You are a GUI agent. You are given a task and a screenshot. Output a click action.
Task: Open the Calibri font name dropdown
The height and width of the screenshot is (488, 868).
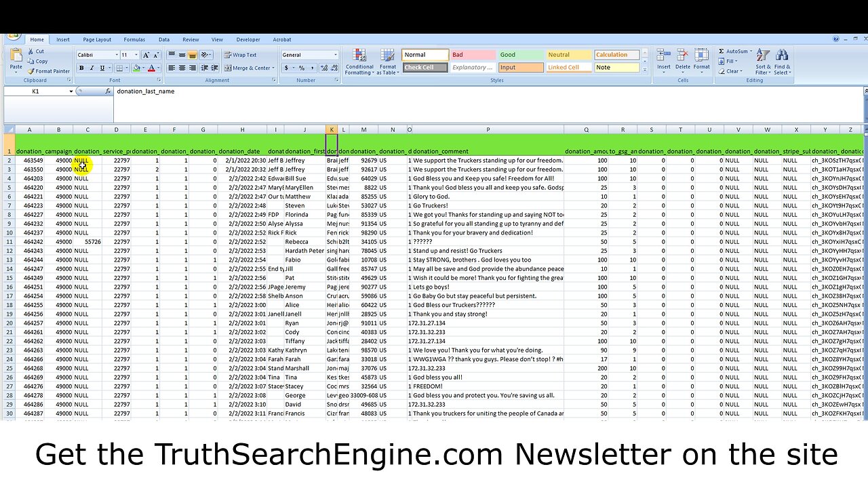click(116, 55)
